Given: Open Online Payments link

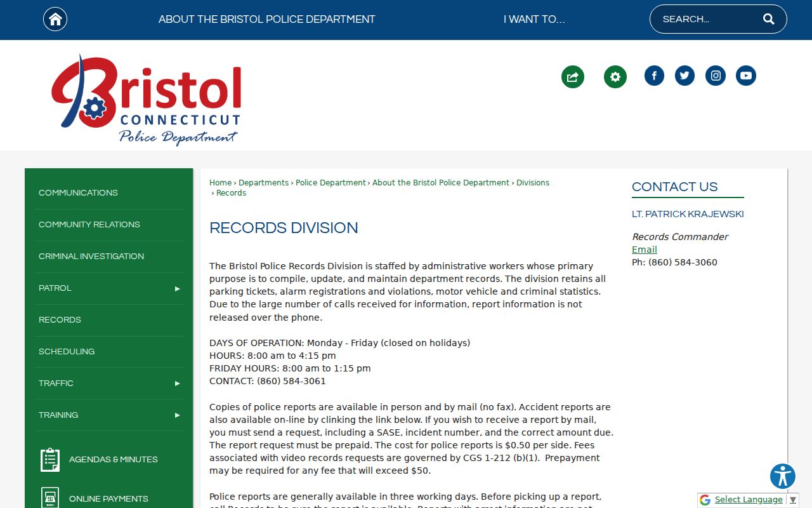Looking at the screenshot, I should point(108,499).
